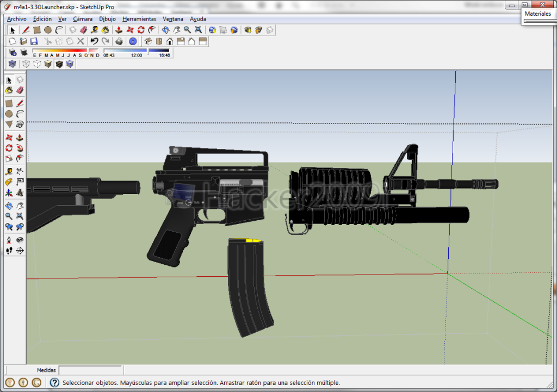Toggle X-Ray face style
This screenshot has width=557, height=392.
13,64
